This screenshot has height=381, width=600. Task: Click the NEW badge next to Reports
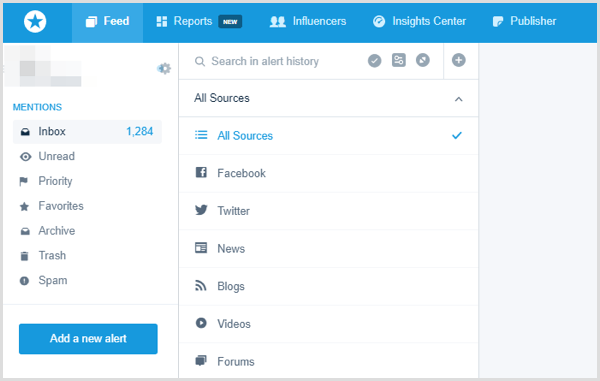point(230,22)
